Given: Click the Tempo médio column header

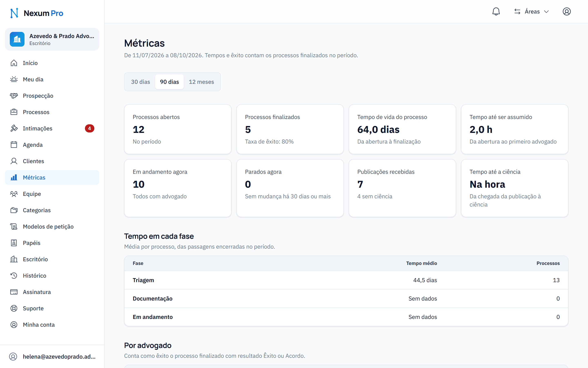Looking at the screenshot, I should click(422, 263).
